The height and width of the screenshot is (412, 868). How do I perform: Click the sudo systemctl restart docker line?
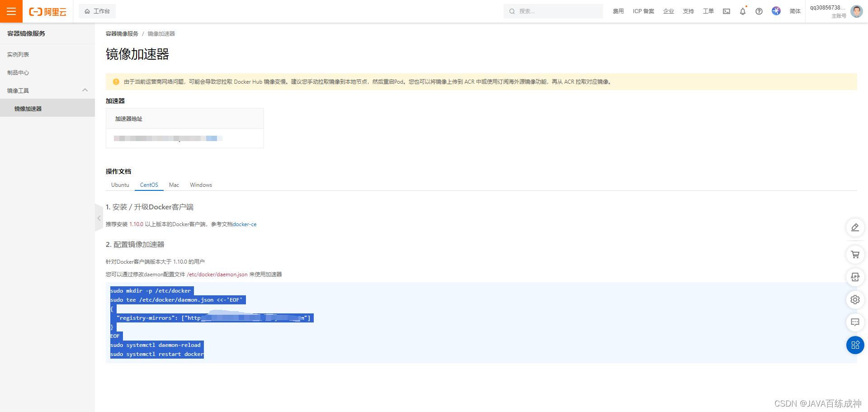(157, 354)
